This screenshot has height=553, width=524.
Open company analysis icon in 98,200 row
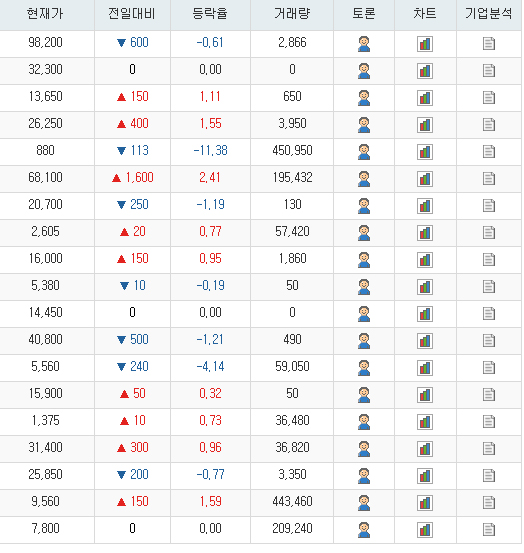pyautogui.click(x=488, y=44)
